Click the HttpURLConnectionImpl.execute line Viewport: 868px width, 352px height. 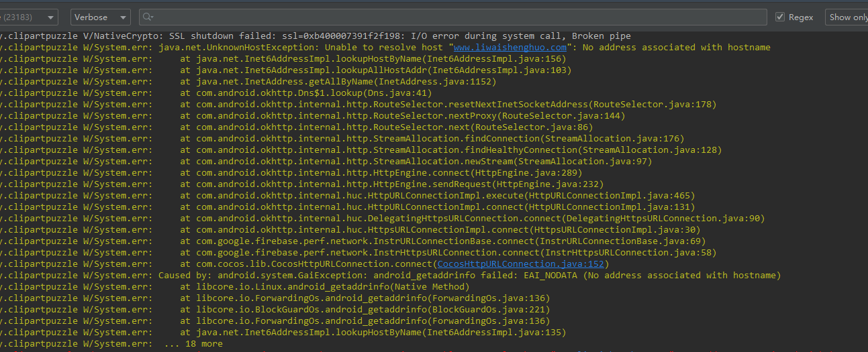[348, 196]
